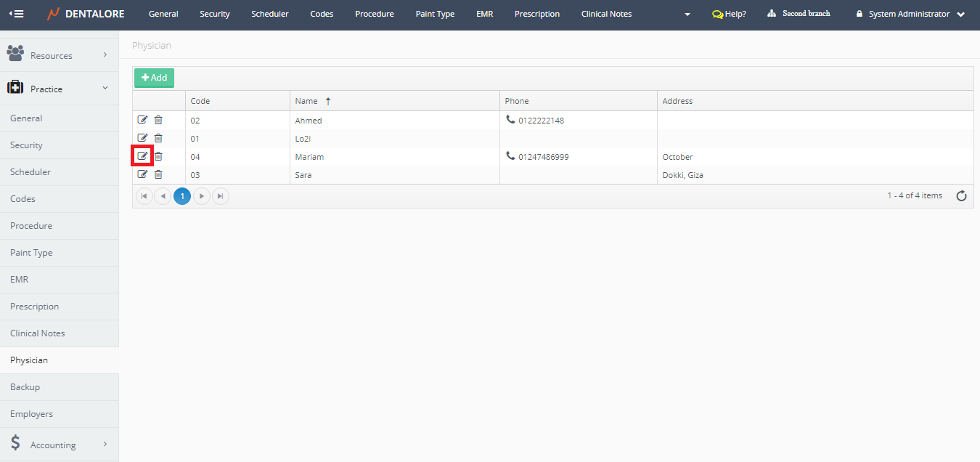Delete the Lo2i physician row
This screenshot has height=462, width=980.
point(158,138)
